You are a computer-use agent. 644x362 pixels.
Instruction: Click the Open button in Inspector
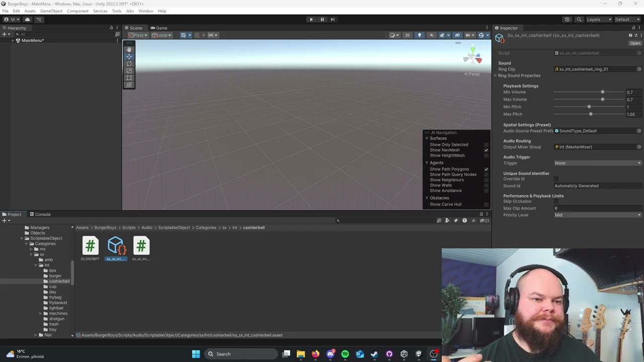click(635, 43)
